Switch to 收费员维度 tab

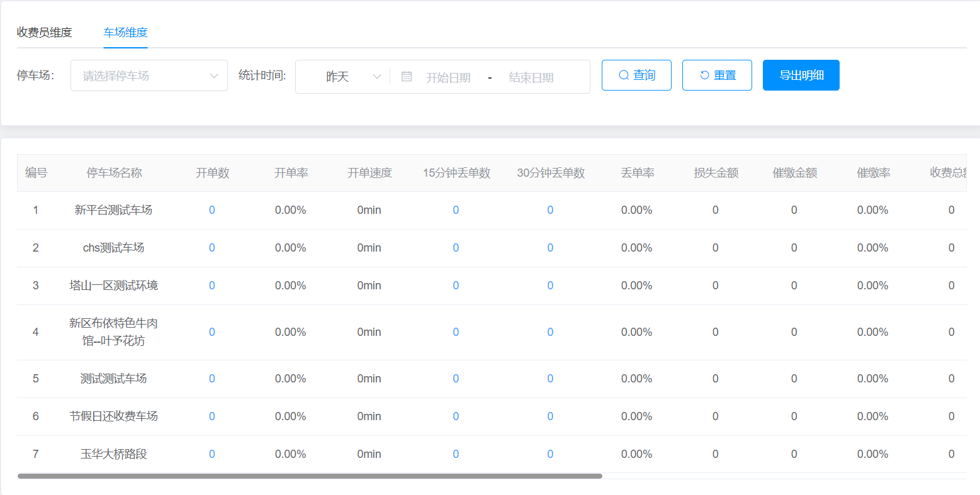pyautogui.click(x=45, y=32)
